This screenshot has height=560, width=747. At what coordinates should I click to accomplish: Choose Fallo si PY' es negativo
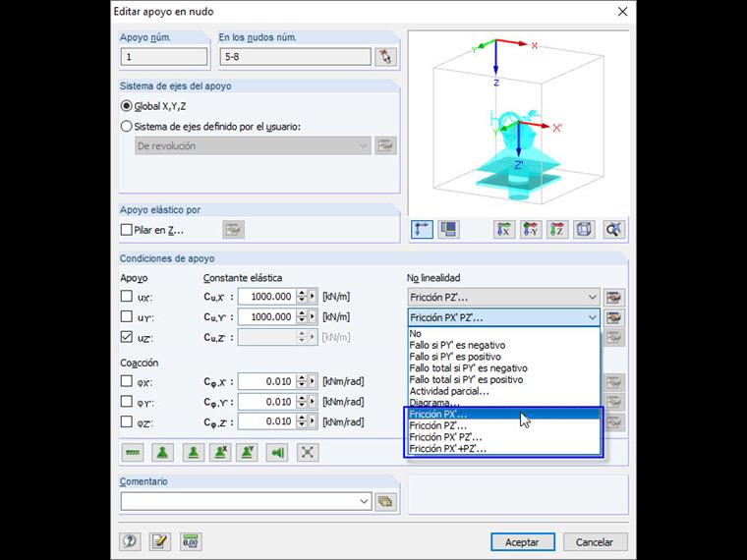pos(504,345)
